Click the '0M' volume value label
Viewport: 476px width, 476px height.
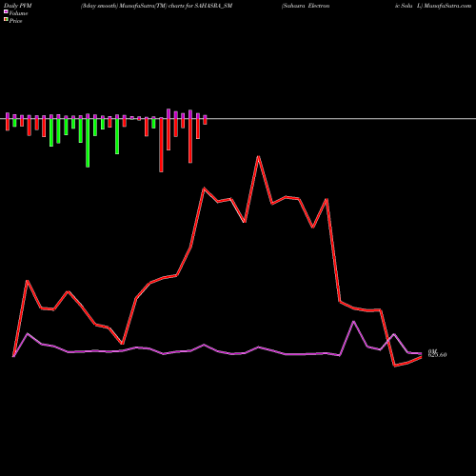click(432, 351)
